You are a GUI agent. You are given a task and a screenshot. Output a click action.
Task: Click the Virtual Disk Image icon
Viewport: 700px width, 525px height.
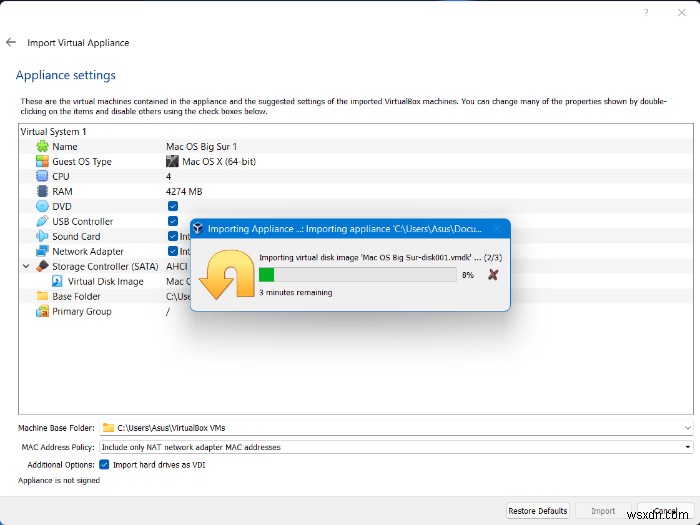click(x=57, y=281)
